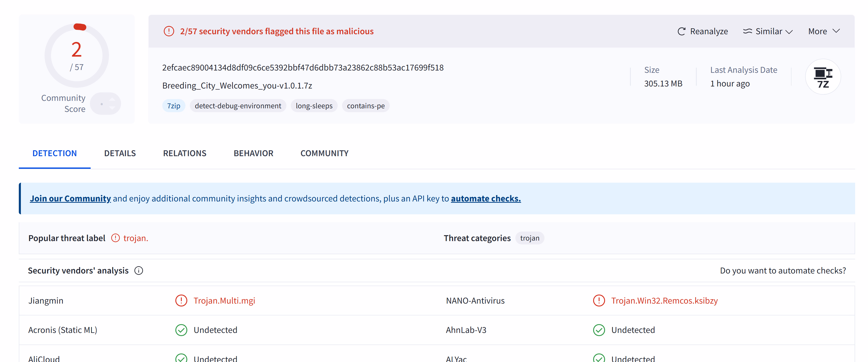
Task: Click the 7Z file type icon
Action: (822, 77)
